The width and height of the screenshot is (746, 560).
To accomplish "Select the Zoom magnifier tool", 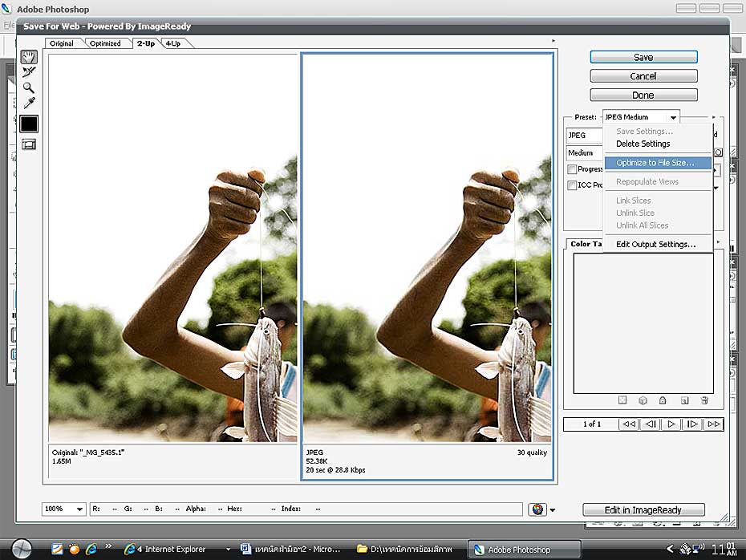I will coord(29,87).
